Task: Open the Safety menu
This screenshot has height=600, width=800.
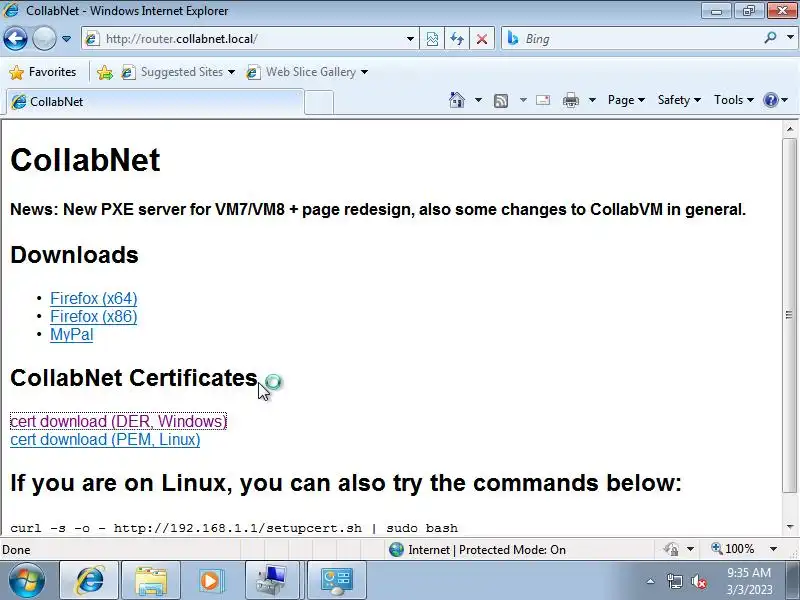Action: tap(679, 100)
